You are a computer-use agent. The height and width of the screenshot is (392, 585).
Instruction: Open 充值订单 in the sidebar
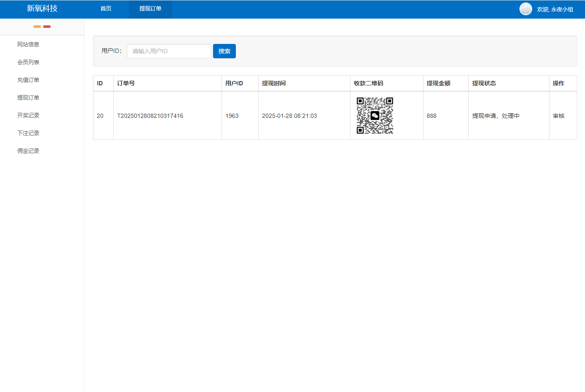(28, 79)
